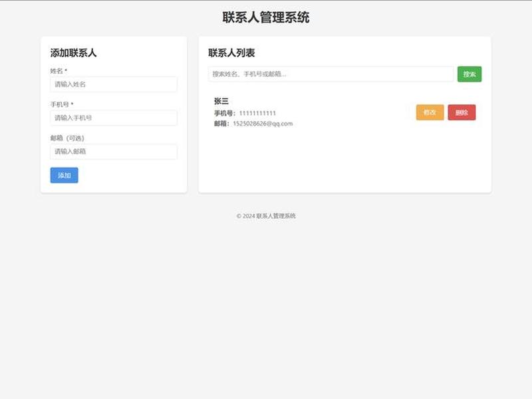Image resolution: width=532 pixels, height=399 pixels.
Task: Focus the contact search box
Action: click(331, 74)
